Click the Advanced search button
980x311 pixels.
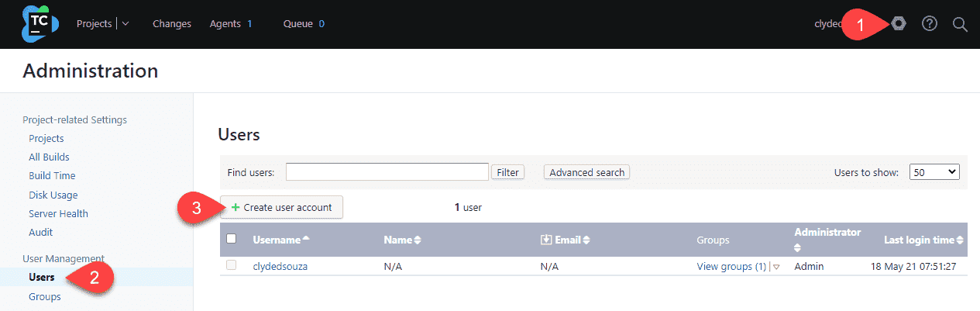pos(586,172)
